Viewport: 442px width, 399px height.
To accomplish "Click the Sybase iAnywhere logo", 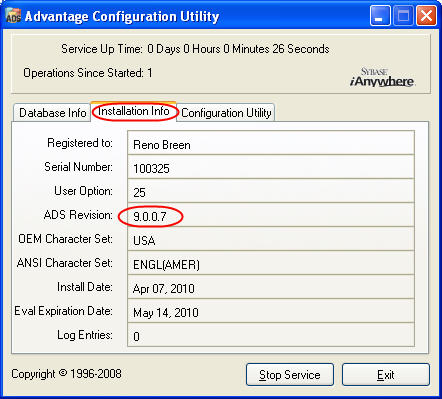I will coord(382,77).
